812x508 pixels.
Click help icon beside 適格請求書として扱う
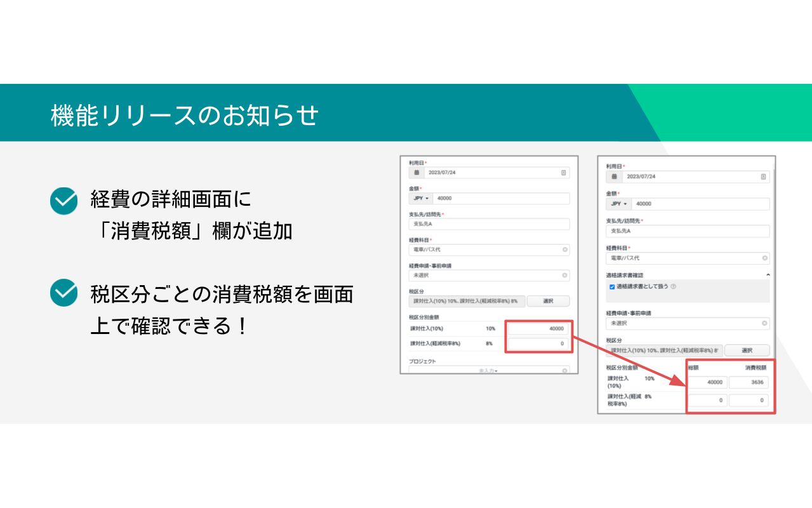pos(673,286)
